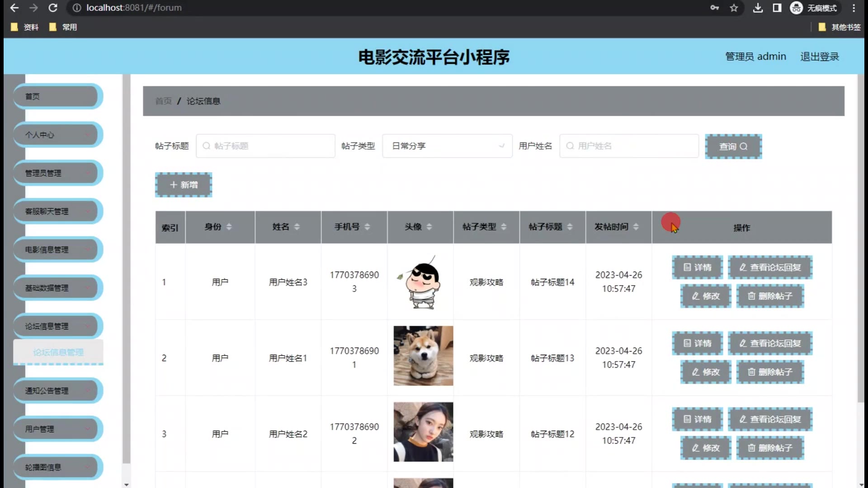The image size is (868, 488).
Task: Click 删除帖子 for 帖子标题14 row
Action: [x=770, y=296]
